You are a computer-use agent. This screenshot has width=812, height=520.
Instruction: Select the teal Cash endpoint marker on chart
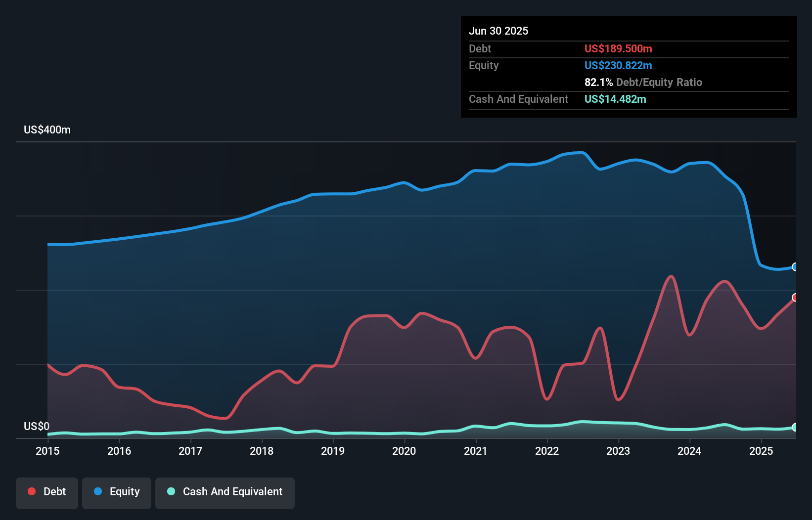coord(795,427)
